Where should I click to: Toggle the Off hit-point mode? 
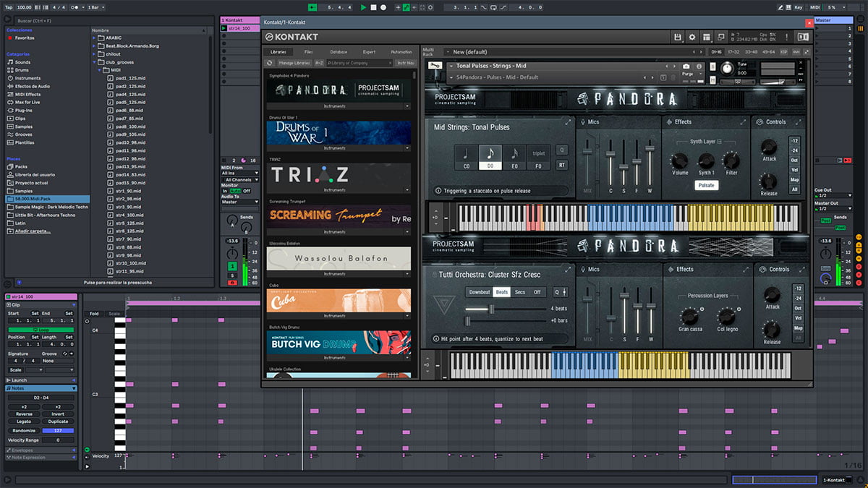tap(537, 292)
